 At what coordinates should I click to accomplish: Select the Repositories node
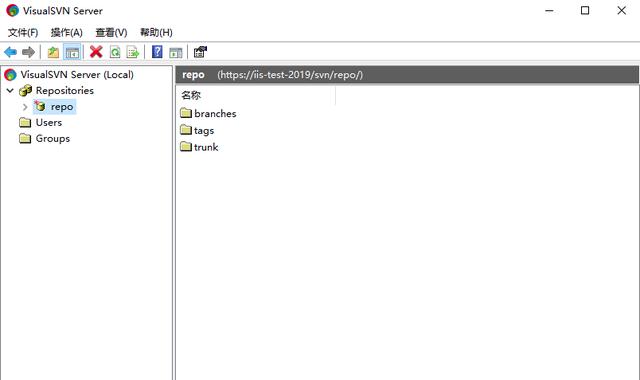coord(64,91)
